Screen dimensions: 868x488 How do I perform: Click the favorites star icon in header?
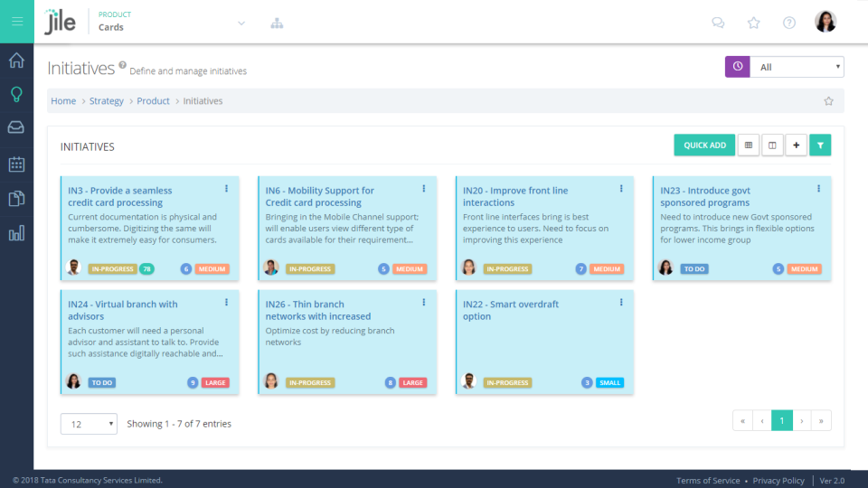[753, 23]
